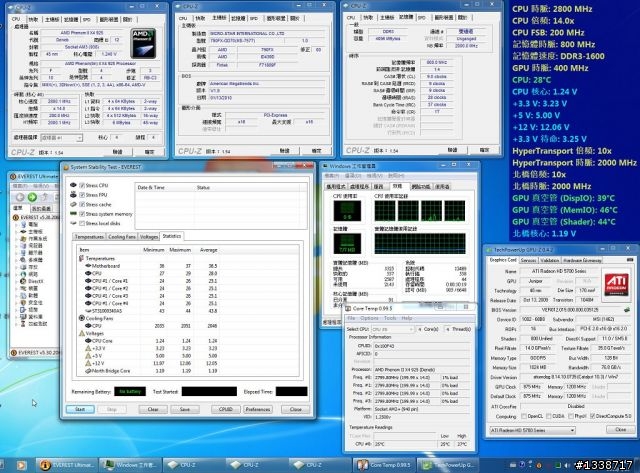Open the Tools menu in Core Temp

point(390,318)
